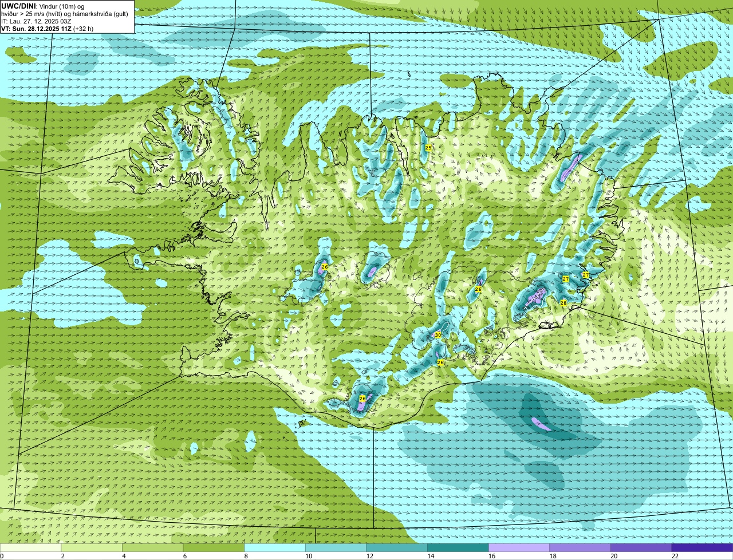This screenshot has height=560, width=733.
Task: Click the 'VT: Sun. 28.12.2025 11Z (+32 h)' line
Action: pos(48,29)
